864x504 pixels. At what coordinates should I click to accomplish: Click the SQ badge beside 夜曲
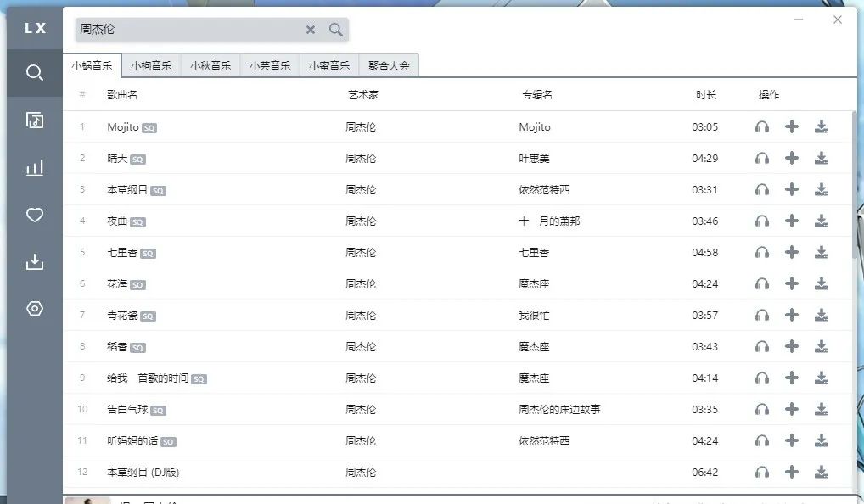click(137, 222)
